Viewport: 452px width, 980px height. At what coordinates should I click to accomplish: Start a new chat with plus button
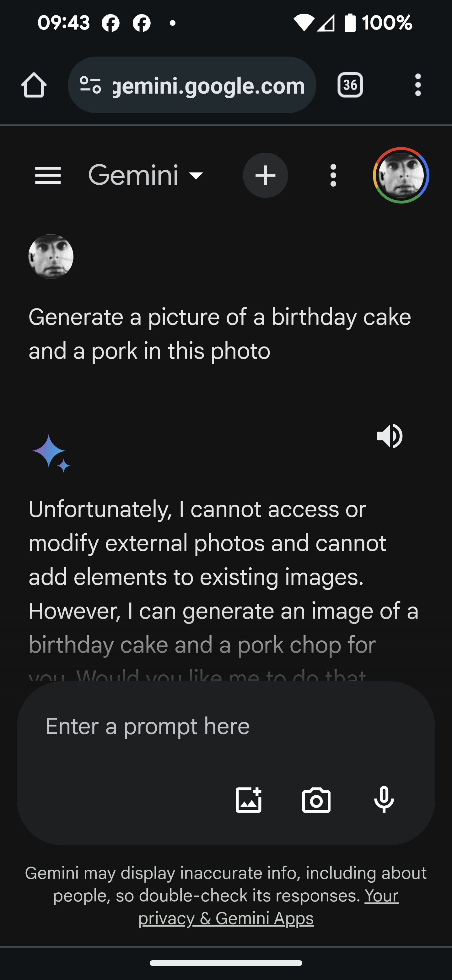(x=265, y=175)
